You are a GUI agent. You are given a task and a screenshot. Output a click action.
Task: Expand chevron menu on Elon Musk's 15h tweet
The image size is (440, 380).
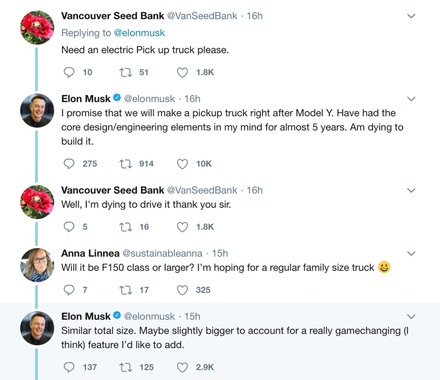point(411,316)
